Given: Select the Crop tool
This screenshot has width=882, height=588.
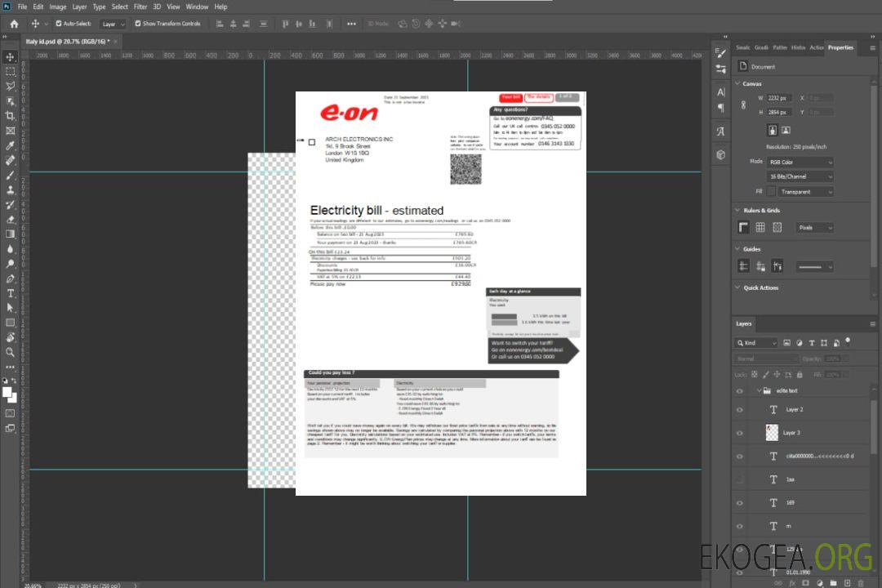Looking at the screenshot, I should [x=11, y=116].
